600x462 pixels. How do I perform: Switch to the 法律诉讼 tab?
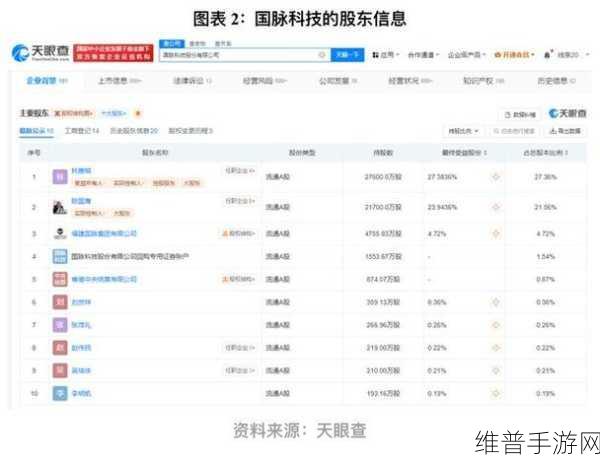coord(192,80)
